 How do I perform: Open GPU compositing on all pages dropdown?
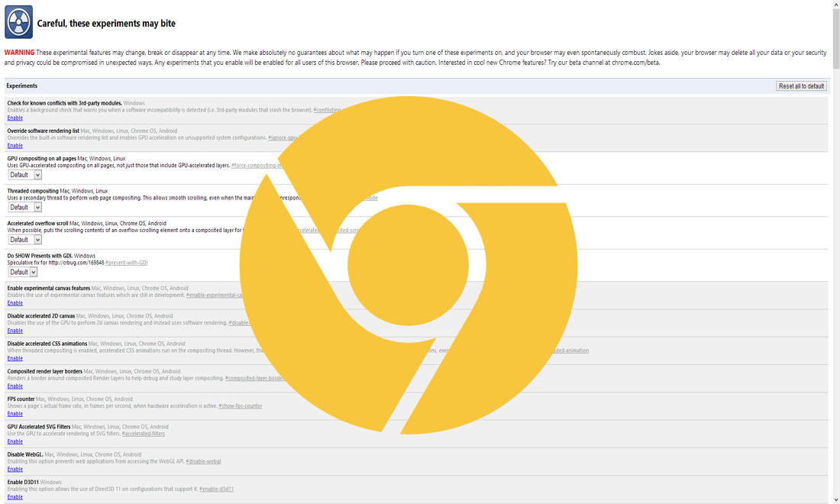[x=24, y=175]
